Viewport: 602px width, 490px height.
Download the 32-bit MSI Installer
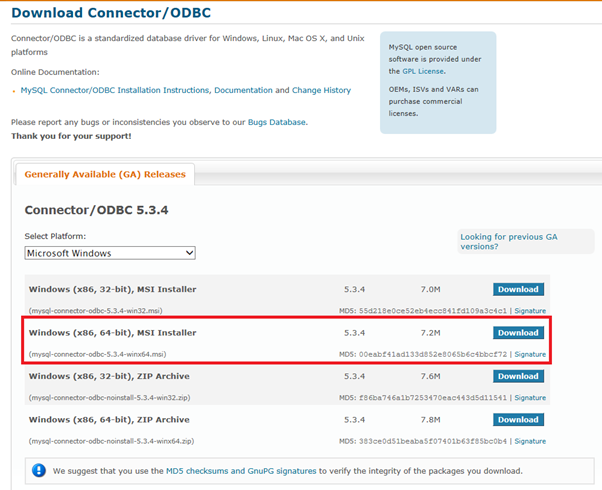[x=518, y=289]
